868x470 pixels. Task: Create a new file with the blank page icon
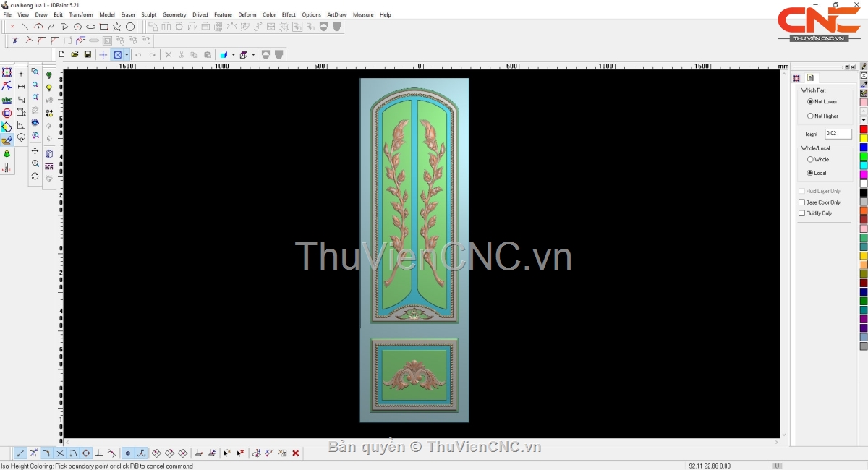(x=61, y=54)
